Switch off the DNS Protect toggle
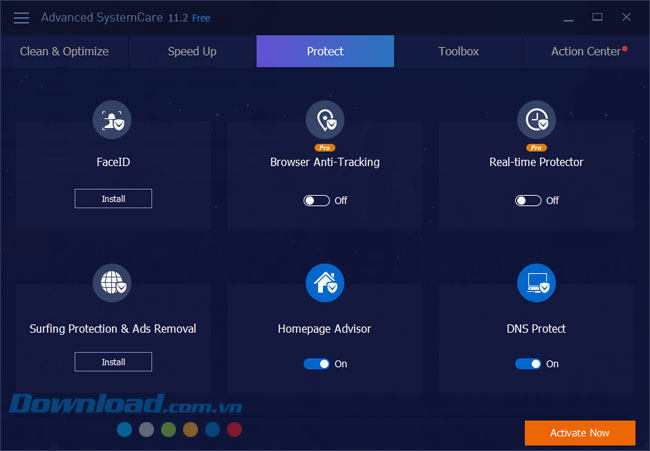 [x=528, y=364]
